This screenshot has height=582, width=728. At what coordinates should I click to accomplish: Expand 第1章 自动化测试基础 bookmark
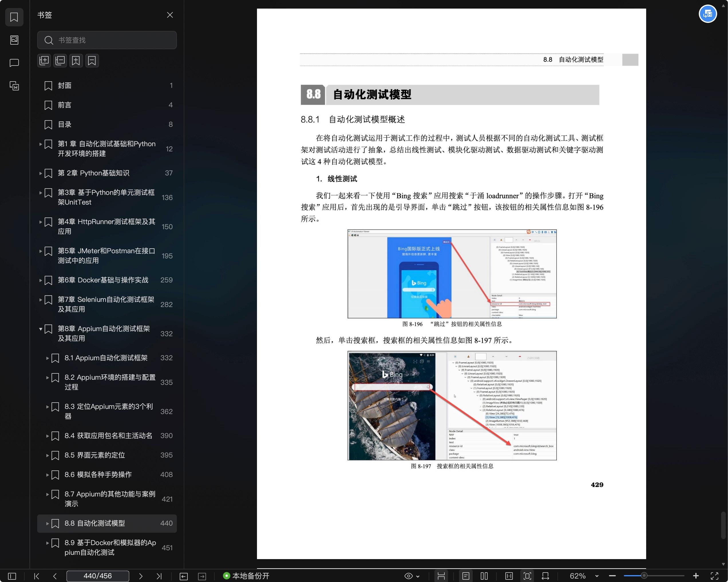point(41,144)
